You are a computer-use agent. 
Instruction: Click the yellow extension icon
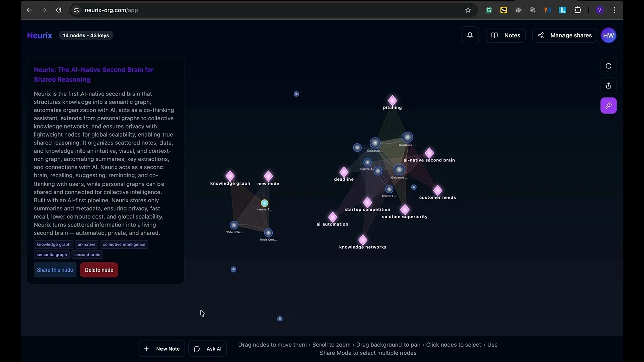503,10
